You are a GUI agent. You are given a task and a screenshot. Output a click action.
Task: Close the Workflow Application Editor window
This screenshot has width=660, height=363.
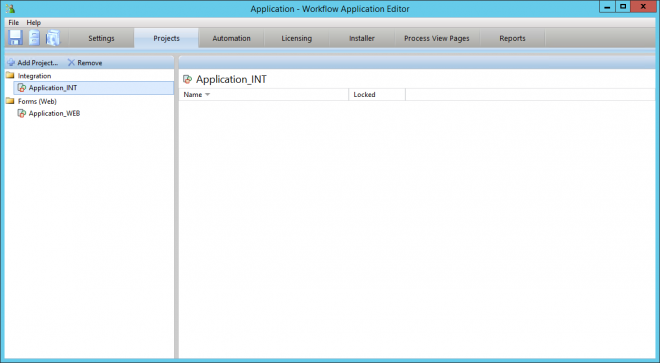coord(644,7)
